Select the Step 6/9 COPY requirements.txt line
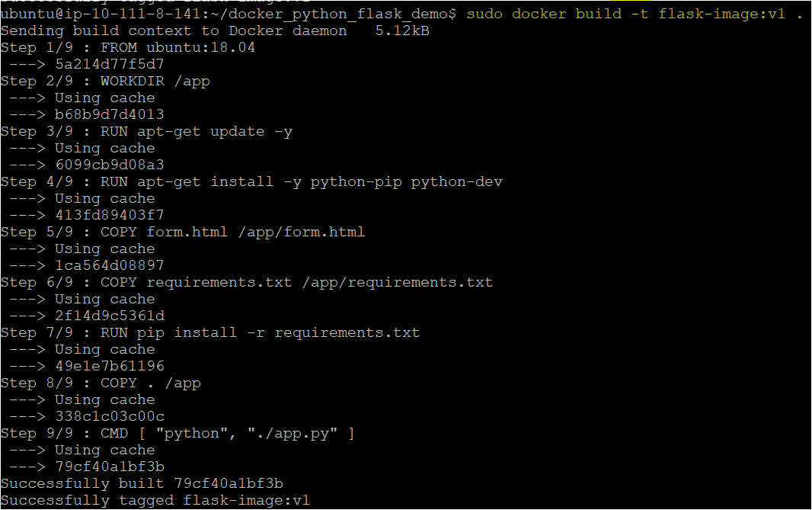This screenshot has width=812, height=510. point(247,283)
